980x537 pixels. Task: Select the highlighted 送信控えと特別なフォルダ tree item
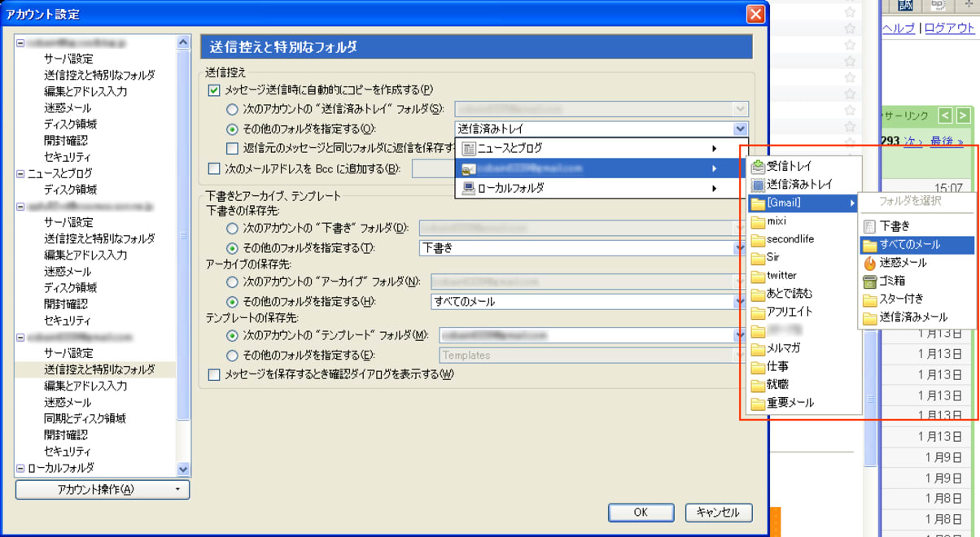99,369
